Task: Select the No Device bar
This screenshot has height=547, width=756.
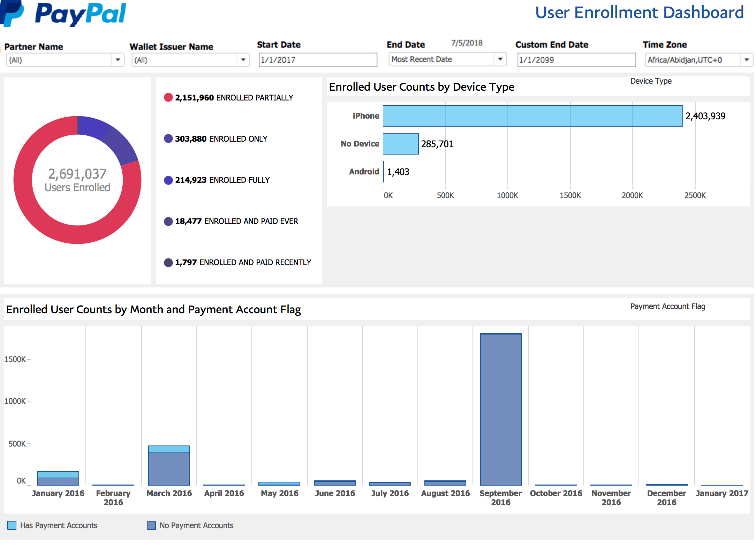Action: (401, 144)
